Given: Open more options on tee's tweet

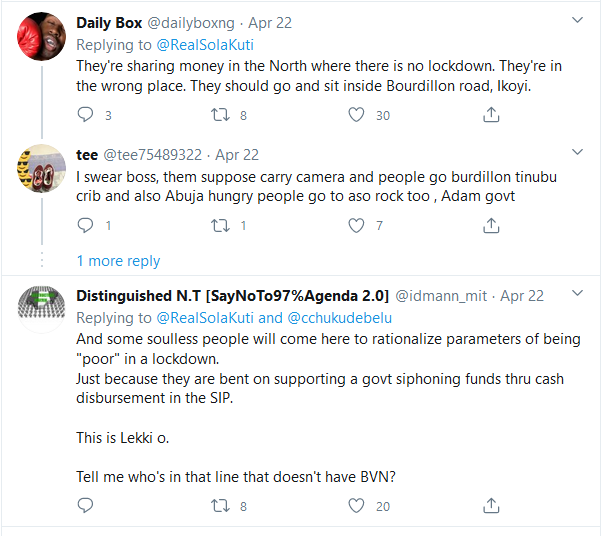Looking at the screenshot, I should (x=576, y=152).
